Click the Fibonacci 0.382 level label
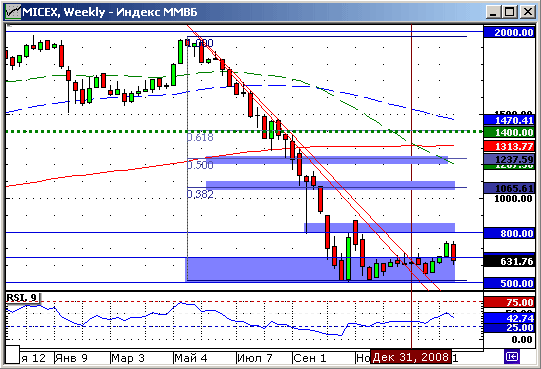Image resolution: width=541 pixels, height=369 pixels. click(200, 194)
